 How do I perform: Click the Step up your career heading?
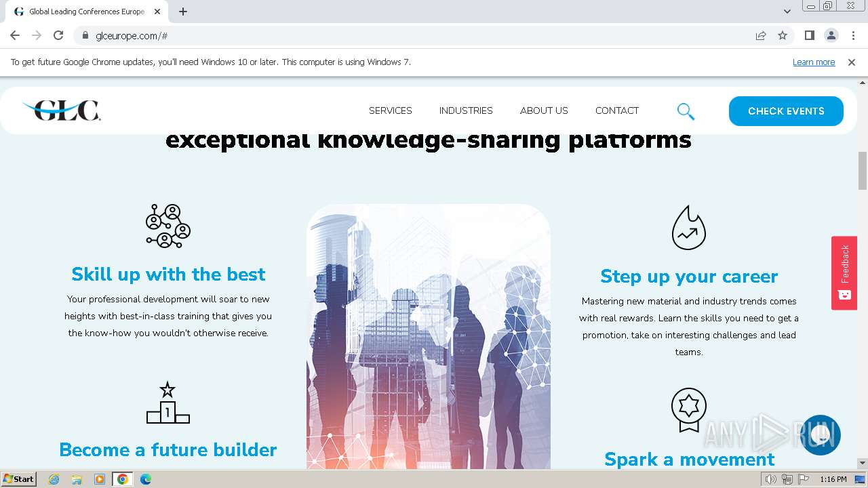[689, 276]
